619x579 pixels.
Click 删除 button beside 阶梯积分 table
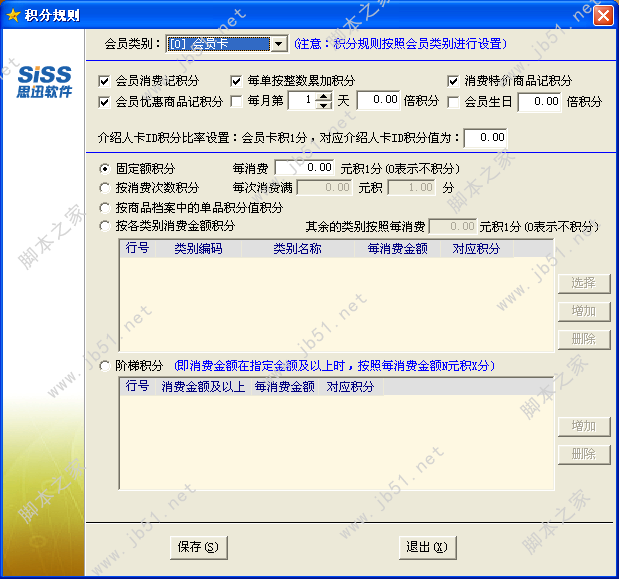coord(583,454)
